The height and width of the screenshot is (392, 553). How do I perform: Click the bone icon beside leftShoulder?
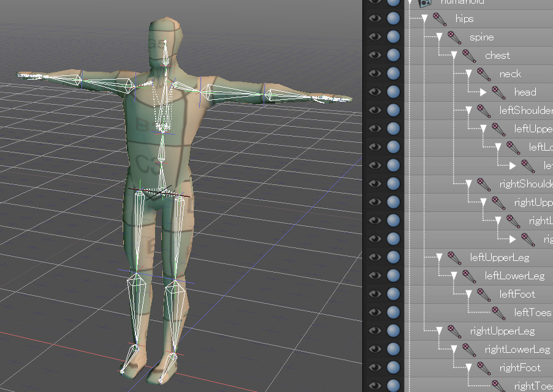tap(484, 111)
